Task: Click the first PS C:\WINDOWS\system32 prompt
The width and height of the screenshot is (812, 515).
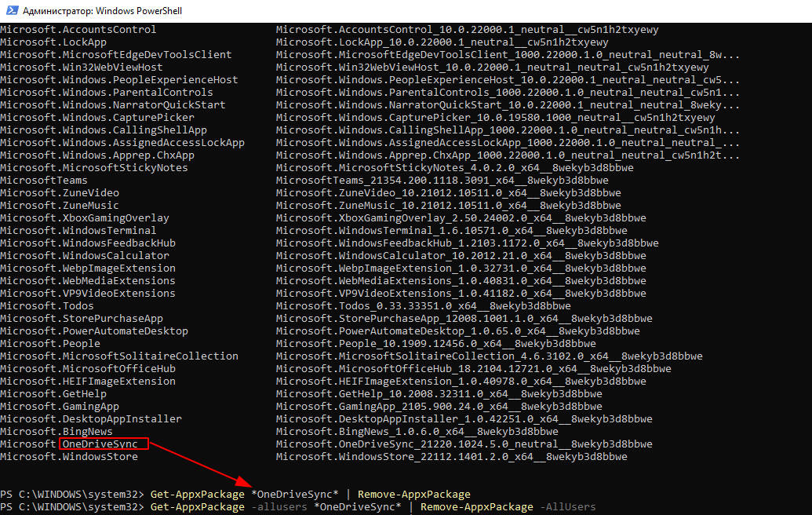Action: (x=72, y=495)
